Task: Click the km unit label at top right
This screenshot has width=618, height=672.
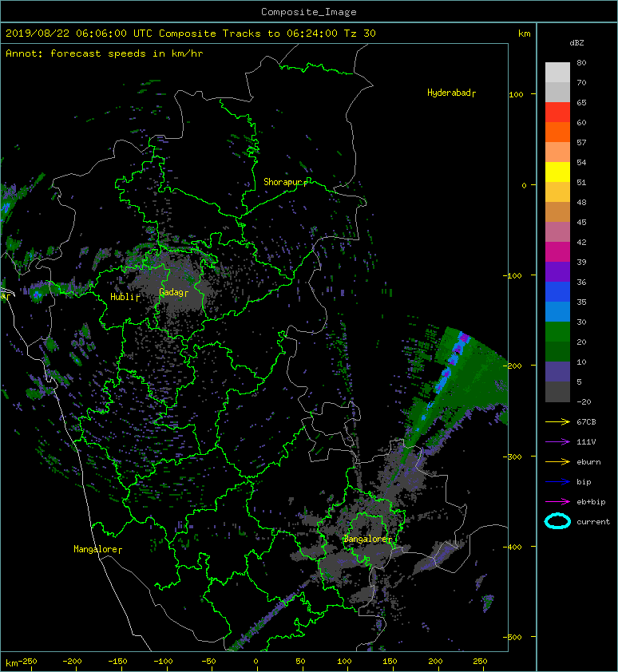Action: (525, 34)
